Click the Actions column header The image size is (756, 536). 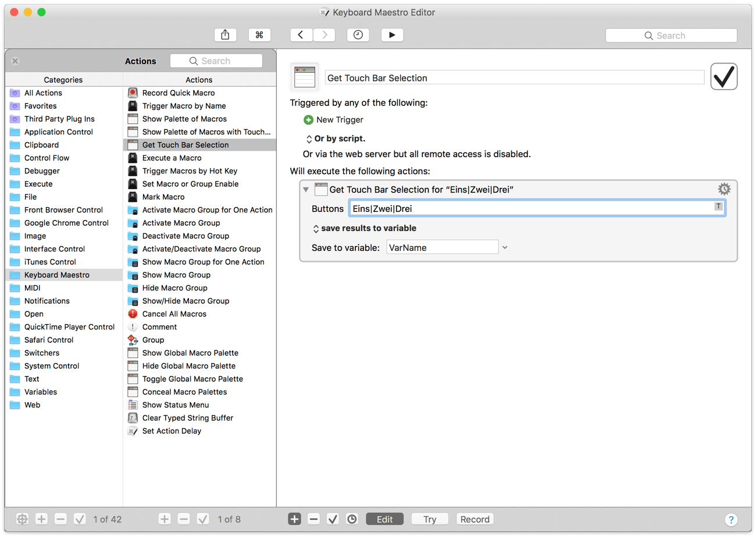(199, 80)
